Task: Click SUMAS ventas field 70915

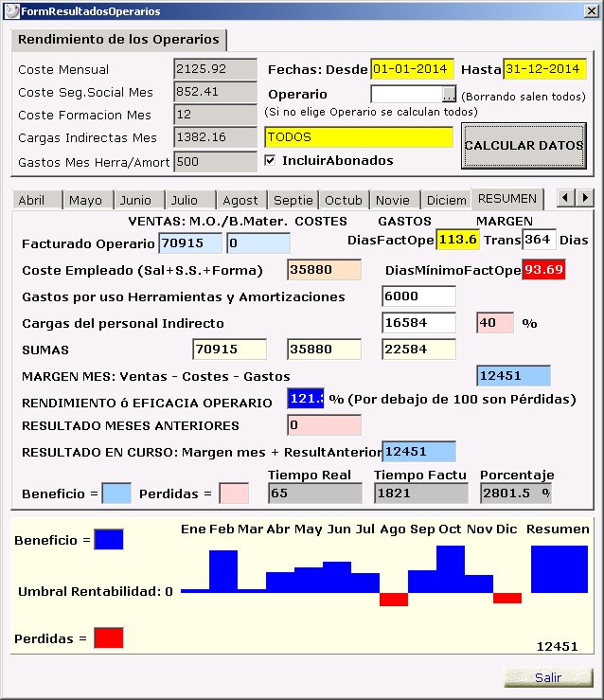Action: click(229, 350)
